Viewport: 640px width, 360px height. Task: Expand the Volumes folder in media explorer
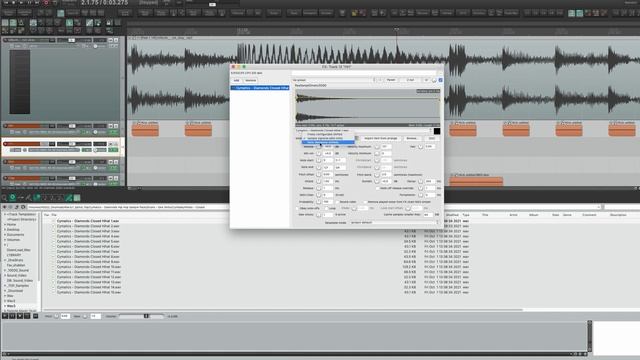(5, 240)
